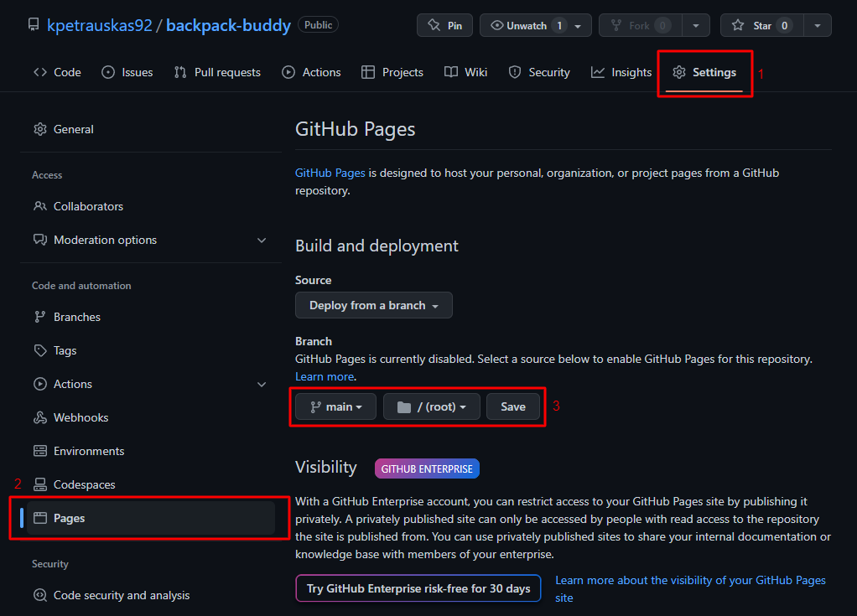The image size is (857, 616).
Task: Click the play icon on Actions tab
Action: [288, 72]
